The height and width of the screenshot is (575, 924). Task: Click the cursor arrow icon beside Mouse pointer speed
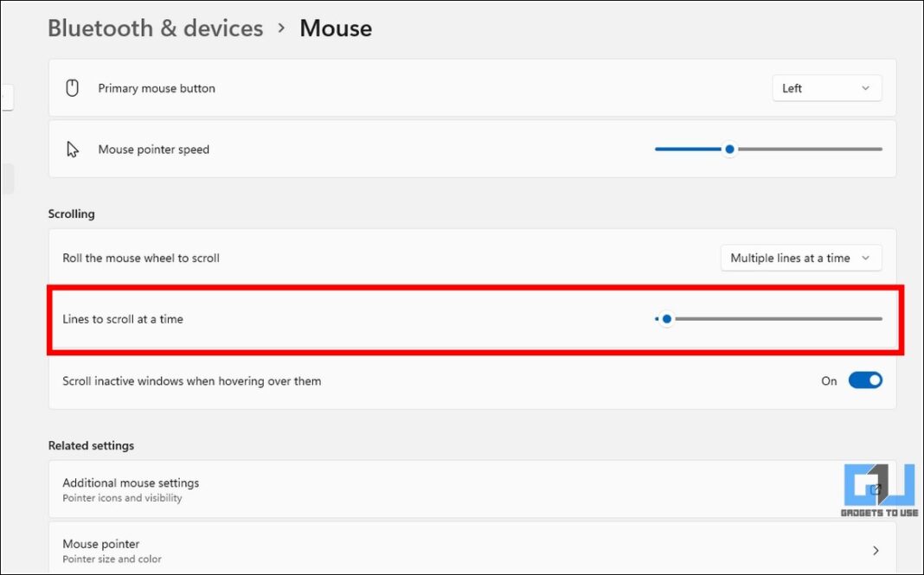pyautogui.click(x=73, y=148)
